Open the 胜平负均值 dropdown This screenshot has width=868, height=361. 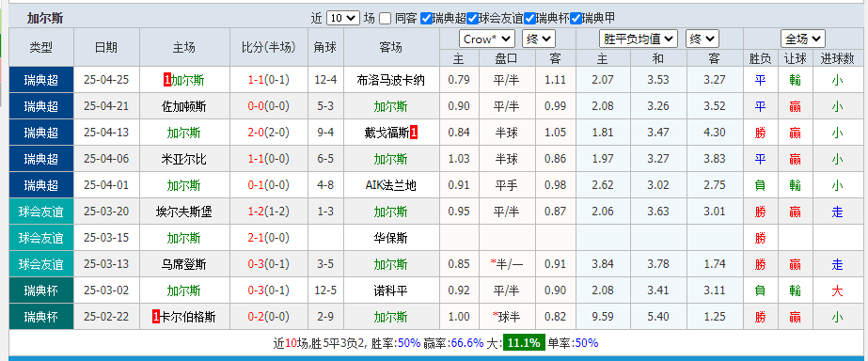[x=639, y=39]
